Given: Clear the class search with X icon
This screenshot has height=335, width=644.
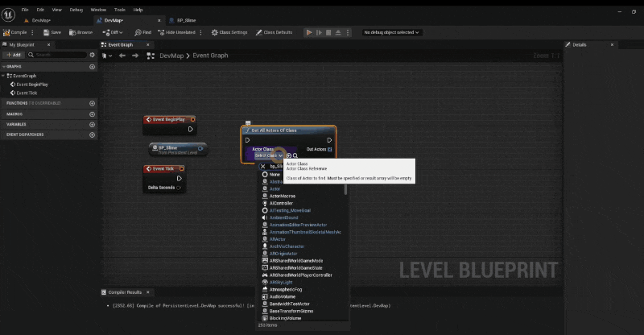Looking at the screenshot, I should click(x=263, y=167).
